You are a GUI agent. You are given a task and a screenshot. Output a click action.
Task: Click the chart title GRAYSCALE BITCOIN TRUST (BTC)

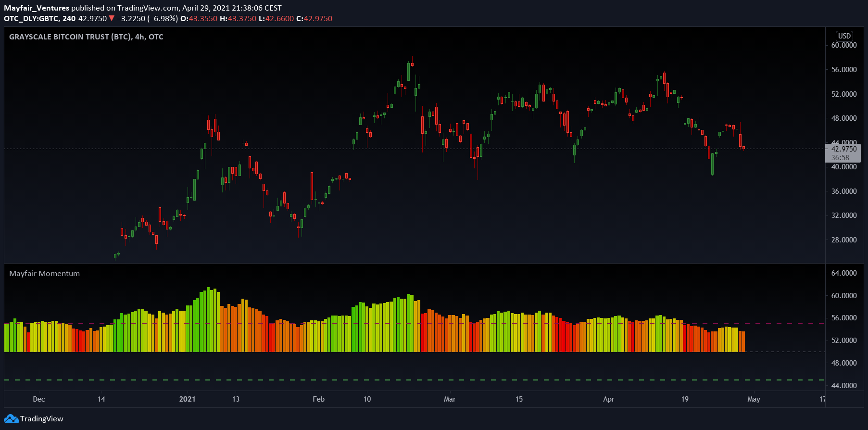click(x=70, y=37)
